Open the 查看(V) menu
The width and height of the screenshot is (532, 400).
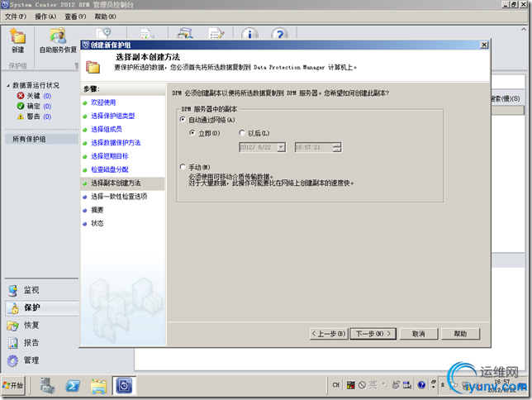[75, 17]
